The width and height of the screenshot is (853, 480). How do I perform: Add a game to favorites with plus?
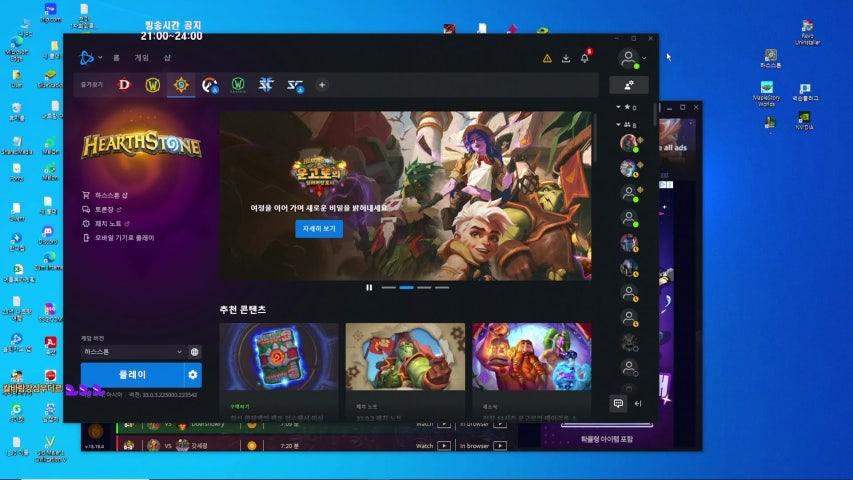(322, 85)
